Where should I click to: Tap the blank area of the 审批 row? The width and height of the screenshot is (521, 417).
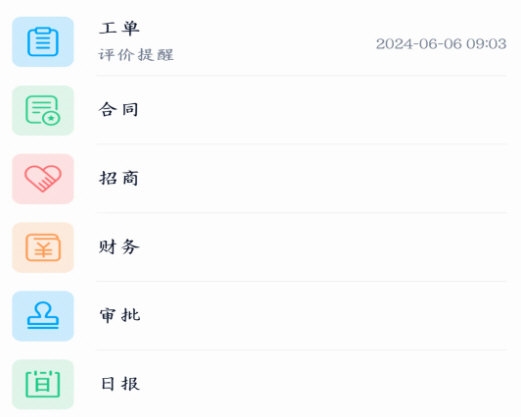(320, 316)
